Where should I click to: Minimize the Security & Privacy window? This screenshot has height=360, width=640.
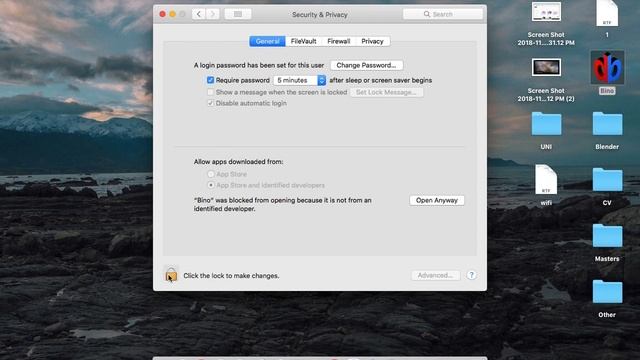click(172, 14)
